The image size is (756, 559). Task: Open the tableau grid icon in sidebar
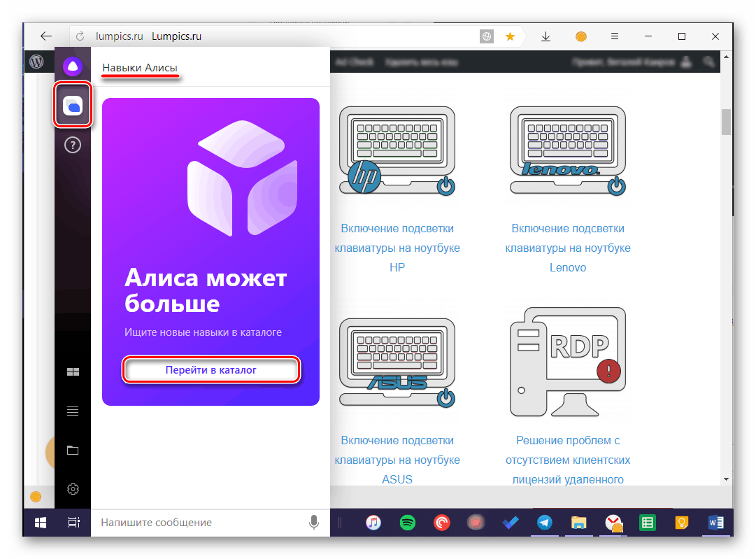(73, 372)
